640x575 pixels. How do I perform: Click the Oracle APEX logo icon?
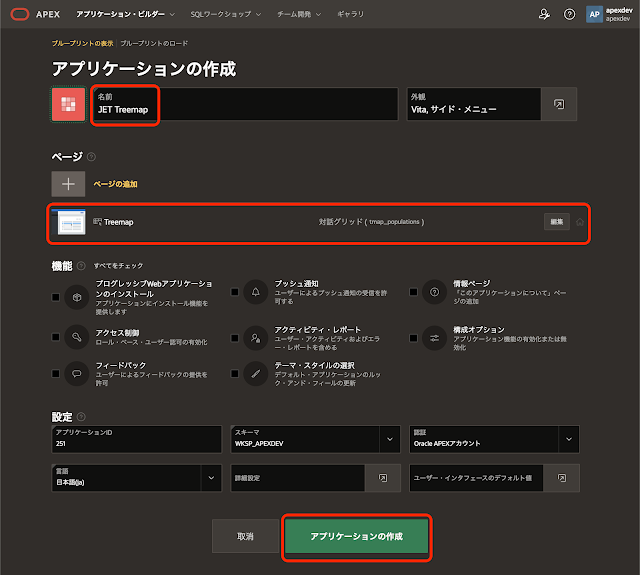tap(20, 14)
